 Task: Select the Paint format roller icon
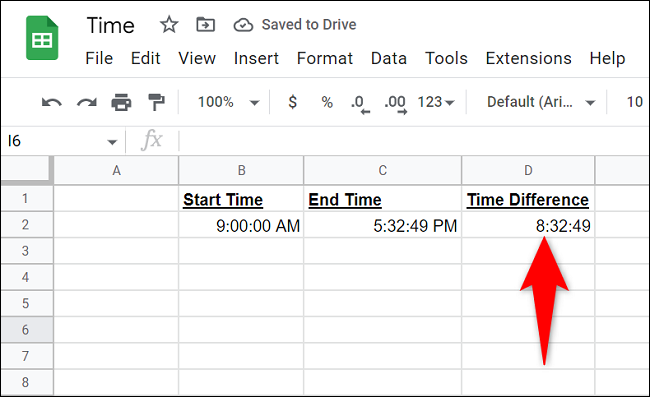pyautogui.click(x=156, y=102)
